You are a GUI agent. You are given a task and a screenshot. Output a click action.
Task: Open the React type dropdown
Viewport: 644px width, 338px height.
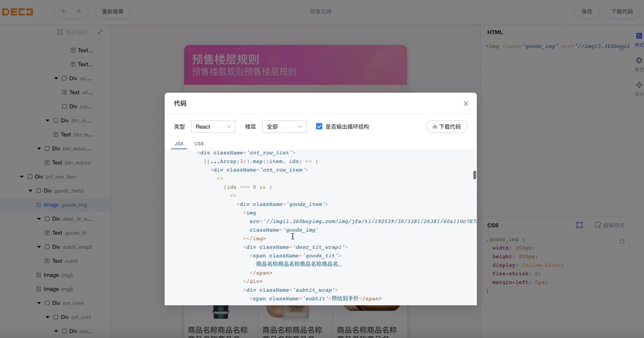coord(213,127)
